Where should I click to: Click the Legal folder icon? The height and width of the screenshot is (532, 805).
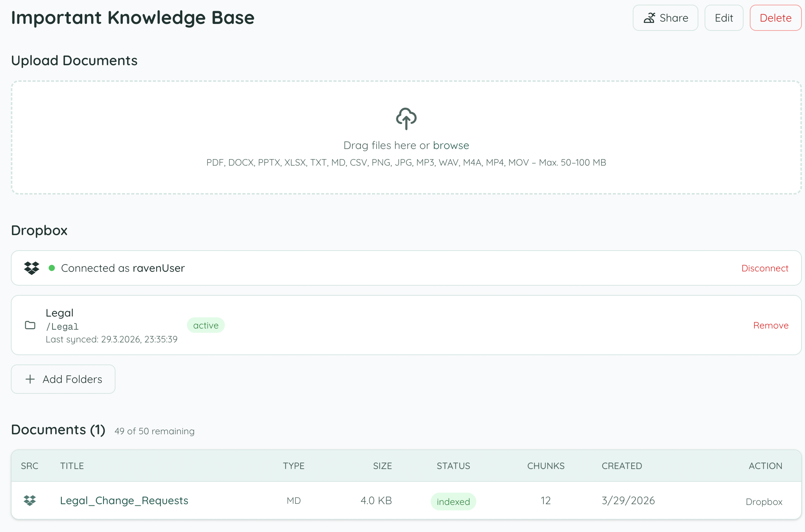(30, 325)
